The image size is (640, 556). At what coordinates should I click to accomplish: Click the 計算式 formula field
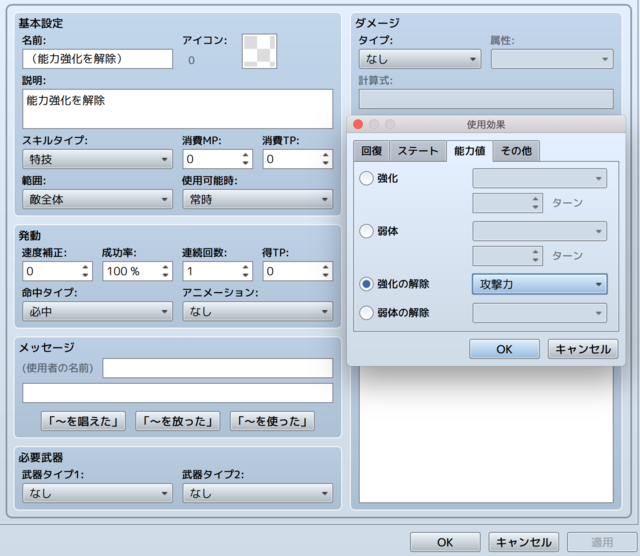pyautogui.click(x=486, y=99)
